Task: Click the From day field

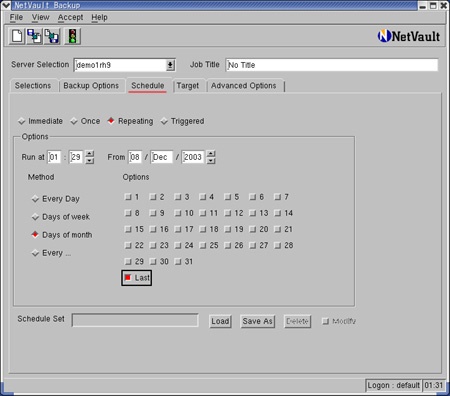Action: click(x=135, y=157)
